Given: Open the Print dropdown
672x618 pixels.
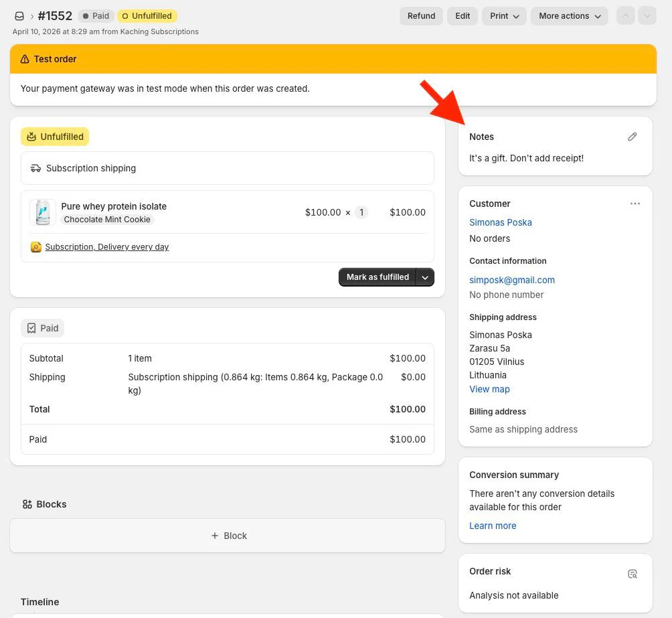Looking at the screenshot, I should (x=505, y=16).
